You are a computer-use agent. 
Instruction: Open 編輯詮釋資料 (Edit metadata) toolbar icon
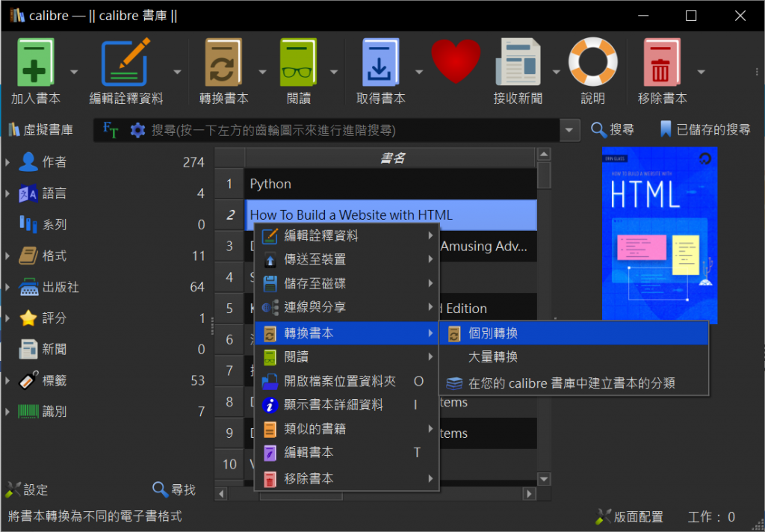126,63
